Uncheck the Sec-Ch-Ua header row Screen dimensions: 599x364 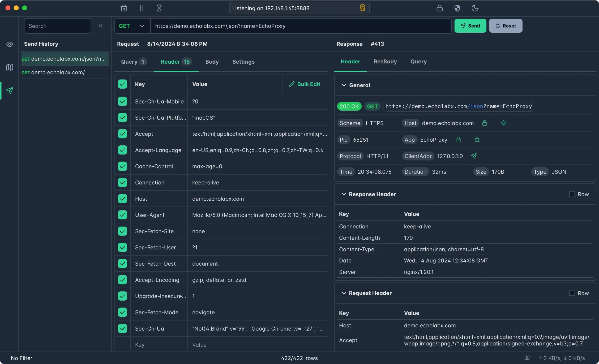(x=122, y=328)
